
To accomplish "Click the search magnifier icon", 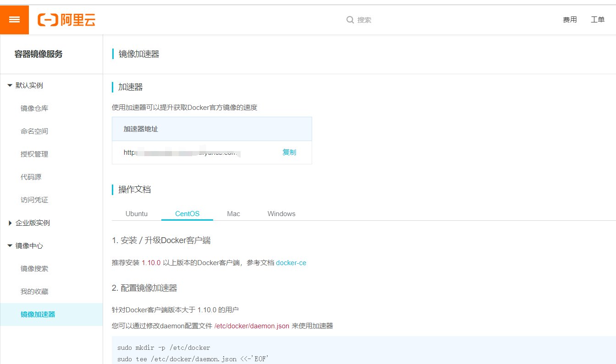I will click(x=350, y=20).
